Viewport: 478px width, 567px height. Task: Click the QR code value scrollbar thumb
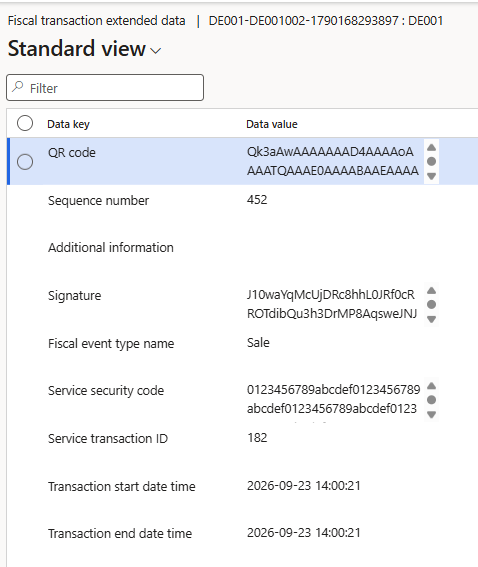point(431,161)
